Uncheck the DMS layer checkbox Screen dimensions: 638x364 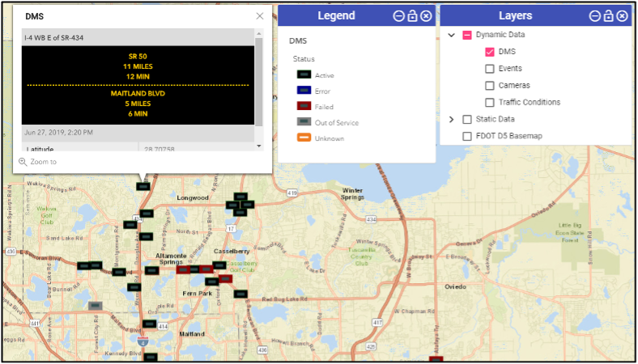(x=490, y=52)
